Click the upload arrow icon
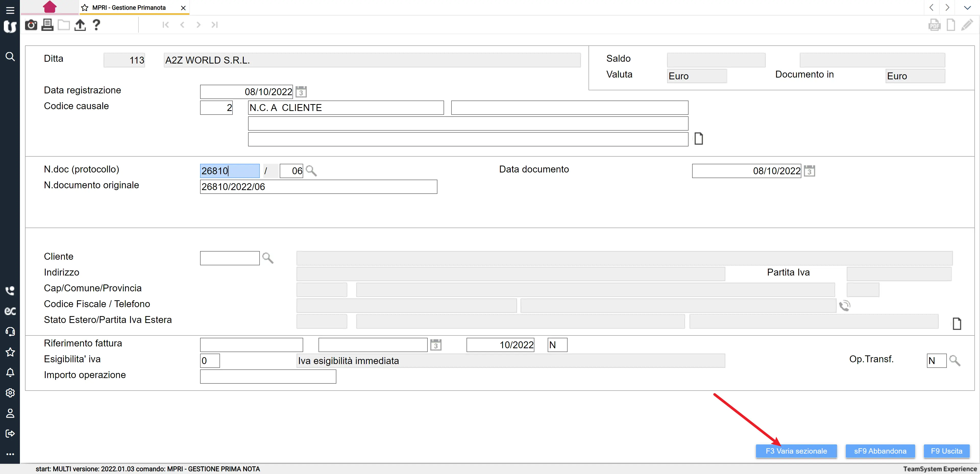Viewport: 980px width, 474px height. (x=80, y=25)
